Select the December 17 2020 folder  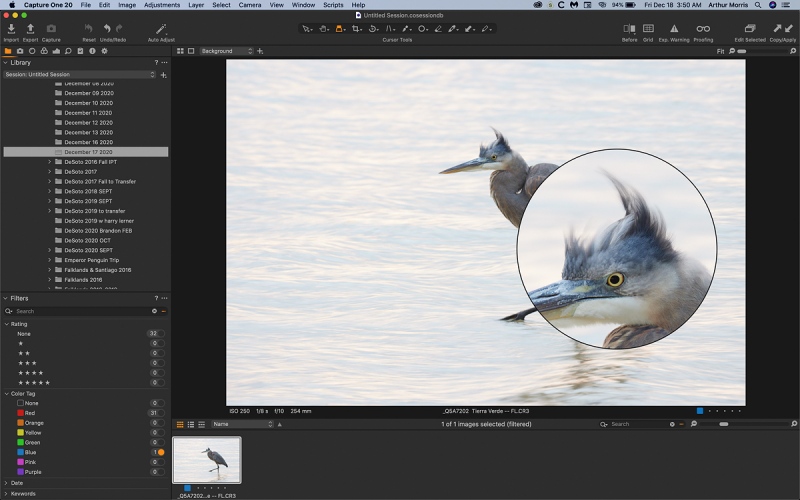pos(86,152)
